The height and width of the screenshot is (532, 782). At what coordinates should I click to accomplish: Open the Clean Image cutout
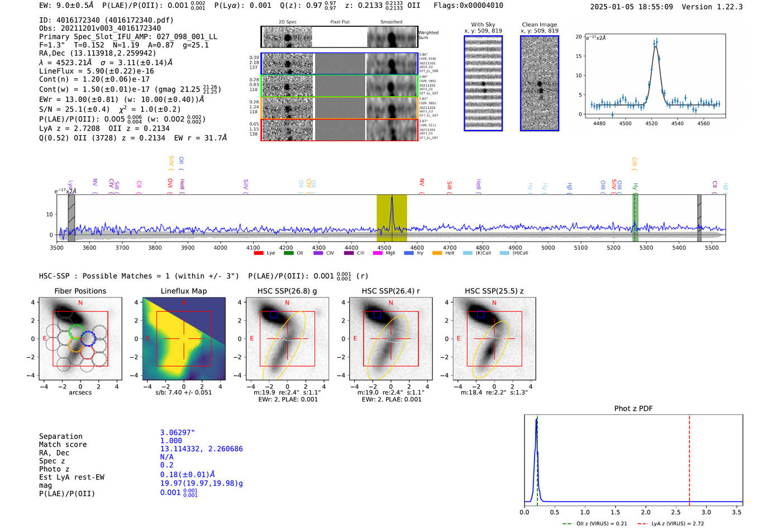540,83
